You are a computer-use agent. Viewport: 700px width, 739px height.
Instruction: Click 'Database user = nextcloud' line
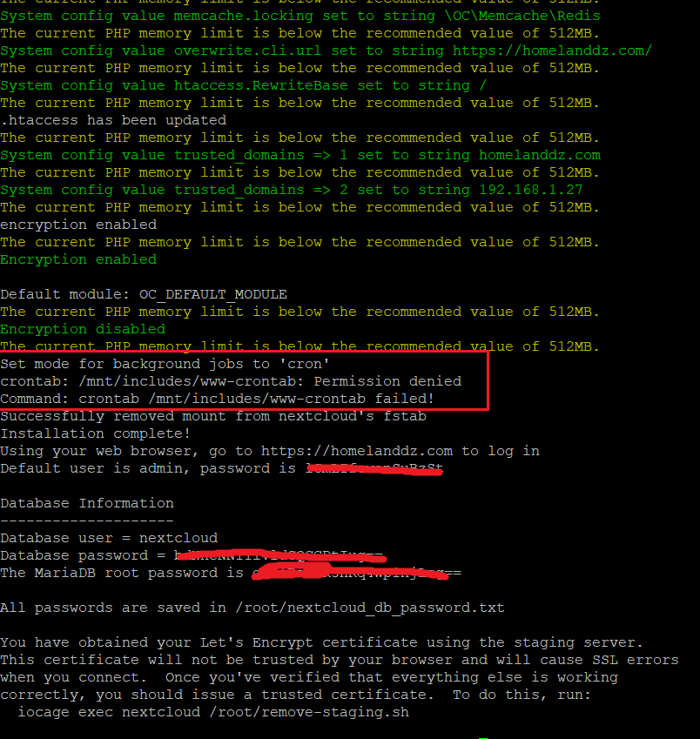109,538
